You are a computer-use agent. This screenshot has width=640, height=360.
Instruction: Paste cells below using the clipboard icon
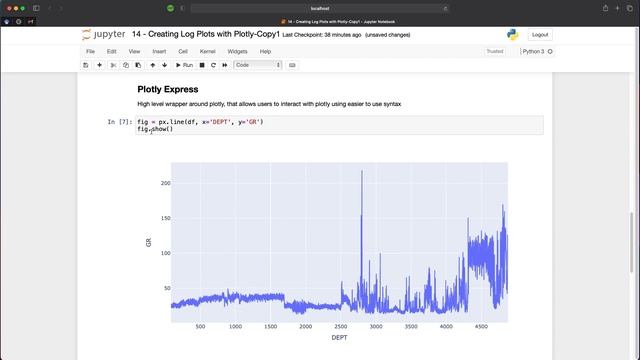coord(138,65)
